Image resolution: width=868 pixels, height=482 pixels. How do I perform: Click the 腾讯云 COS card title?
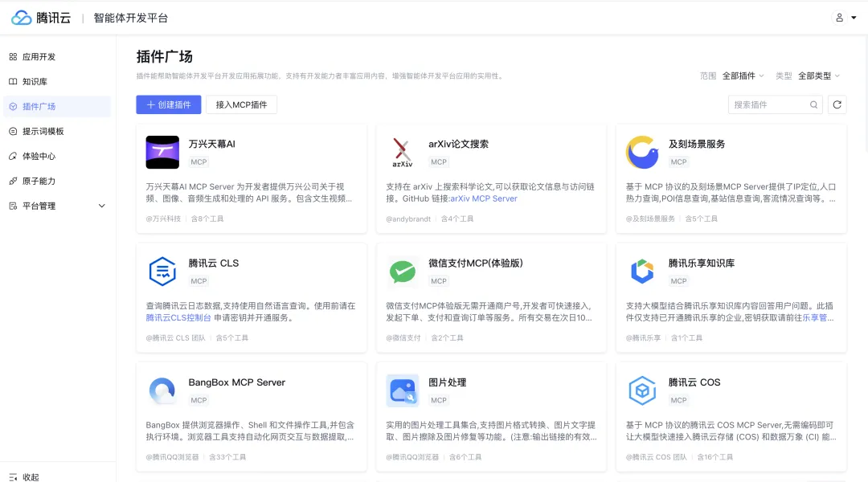[694, 382]
